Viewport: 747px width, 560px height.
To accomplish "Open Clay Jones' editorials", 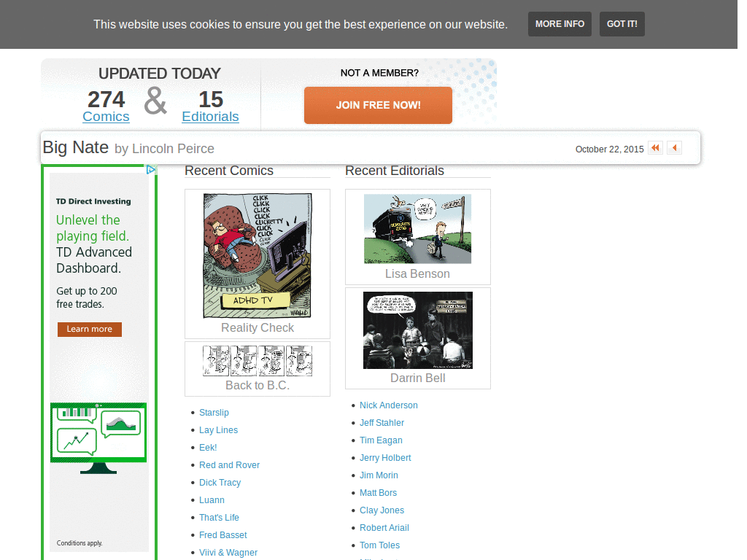I will (382, 510).
